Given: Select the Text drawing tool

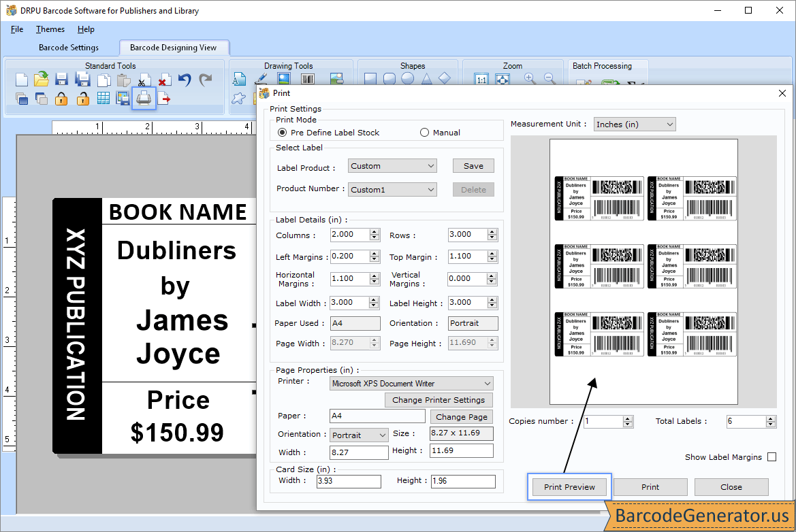Looking at the screenshot, I should [239, 79].
